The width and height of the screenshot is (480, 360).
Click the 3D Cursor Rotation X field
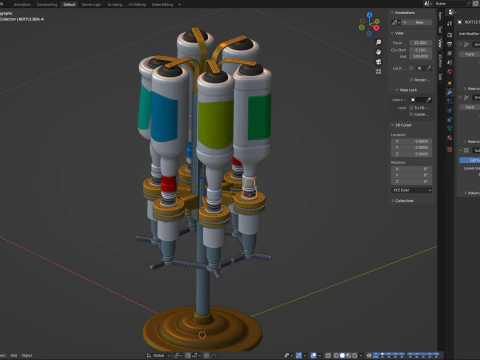point(412,169)
